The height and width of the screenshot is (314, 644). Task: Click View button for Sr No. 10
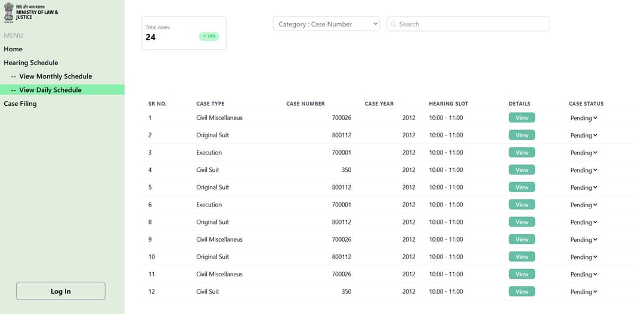[x=522, y=257]
